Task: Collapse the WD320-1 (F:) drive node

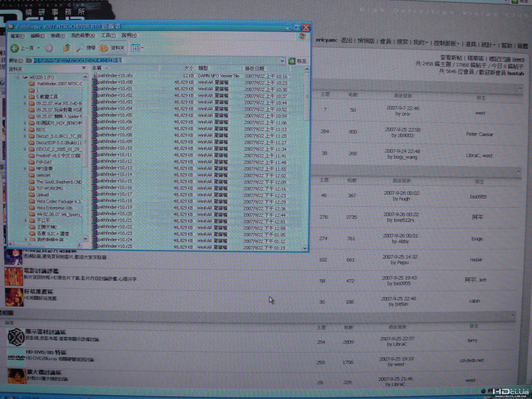Action: (18, 77)
